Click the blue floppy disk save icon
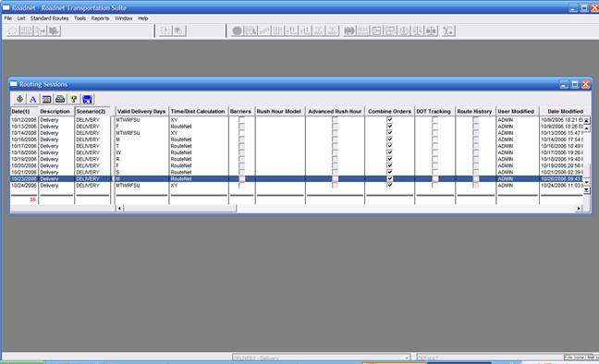599x364 pixels. click(x=87, y=99)
